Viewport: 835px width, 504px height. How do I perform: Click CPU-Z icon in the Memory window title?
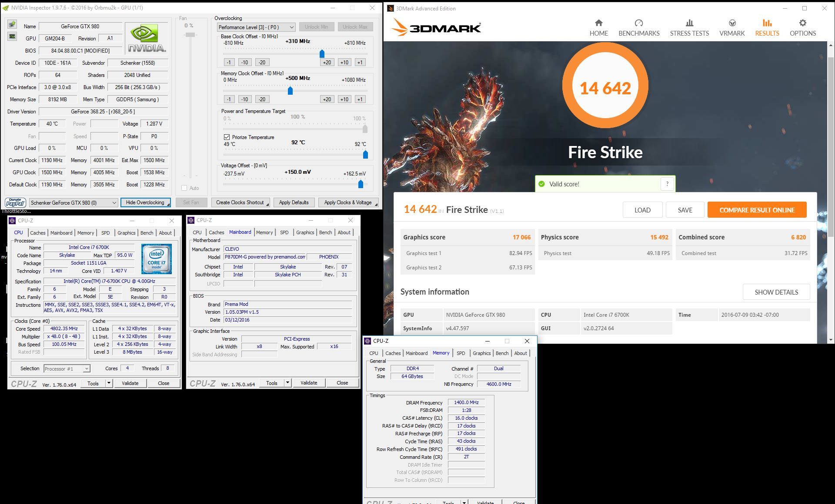368,341
